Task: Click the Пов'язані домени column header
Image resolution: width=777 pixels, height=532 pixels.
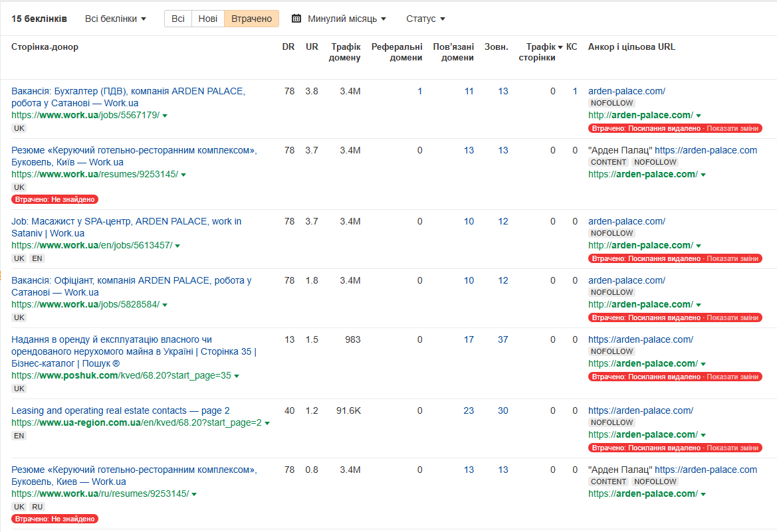Action: 453,52
